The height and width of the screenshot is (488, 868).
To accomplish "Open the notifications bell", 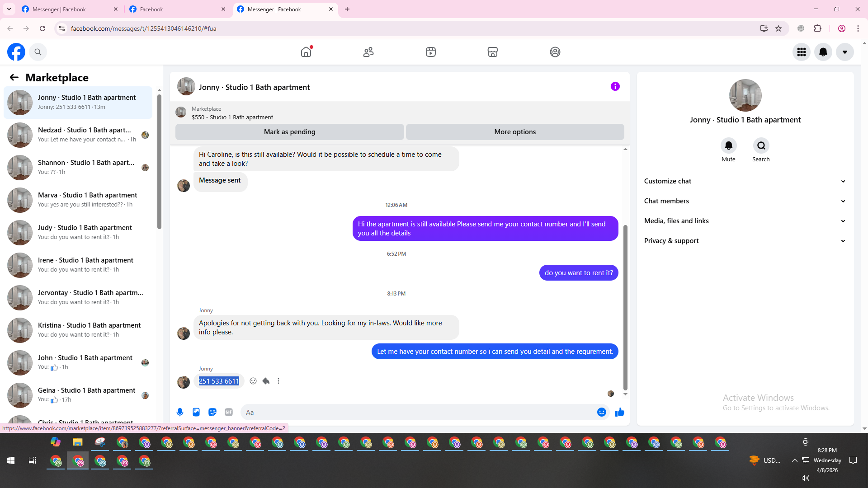I will click(823, 52).
